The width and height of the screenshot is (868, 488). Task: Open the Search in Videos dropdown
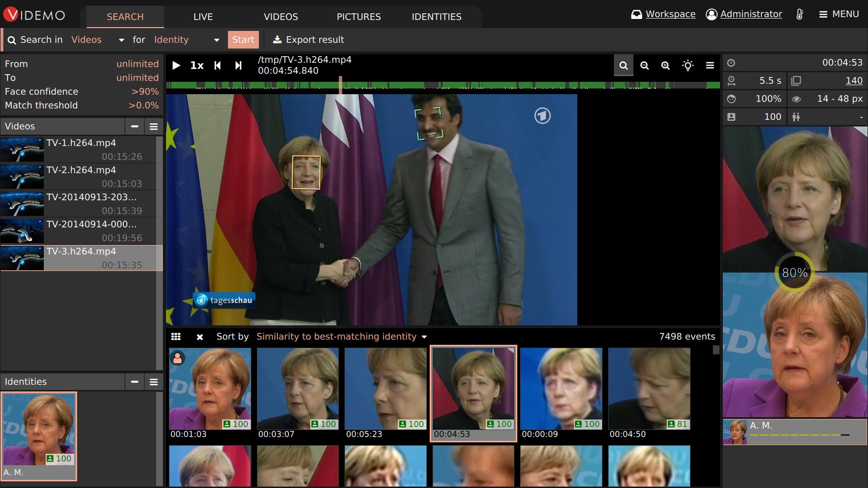pos(98,40)
